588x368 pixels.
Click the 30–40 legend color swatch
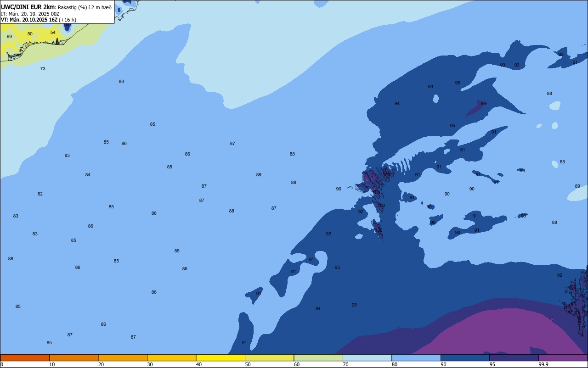(171, 357)
